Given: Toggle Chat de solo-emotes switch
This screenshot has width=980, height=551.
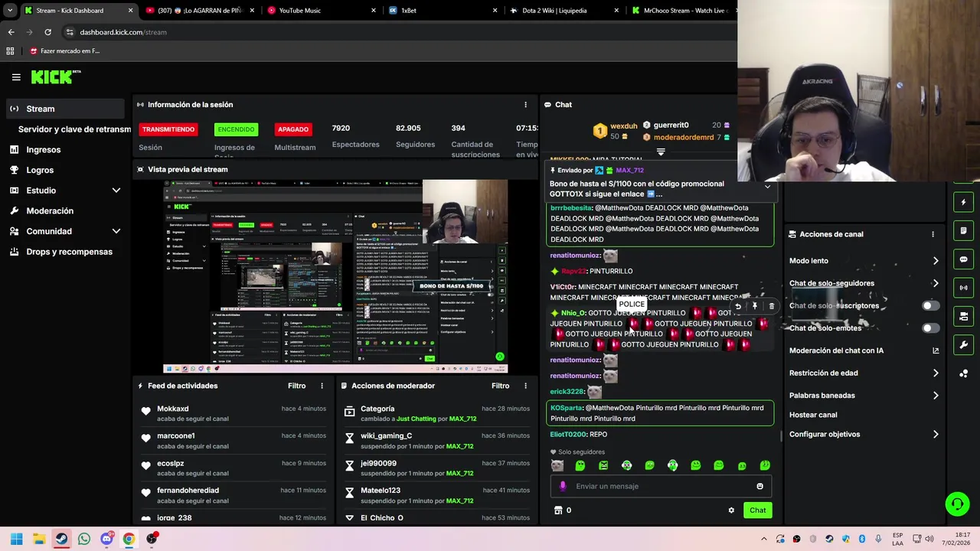Looking at the screenshot, I should point(930,328).
